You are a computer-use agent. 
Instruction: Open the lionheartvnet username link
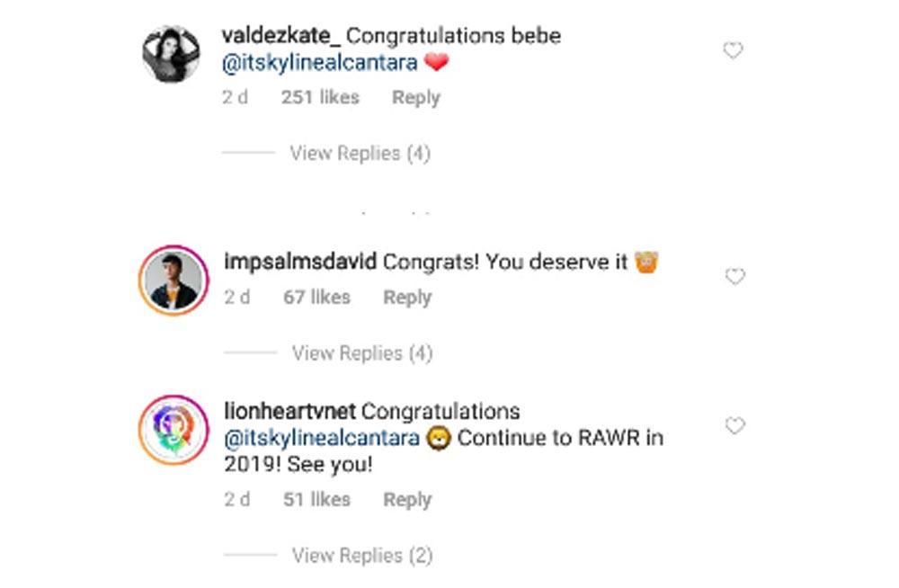(x=289, y=412)
